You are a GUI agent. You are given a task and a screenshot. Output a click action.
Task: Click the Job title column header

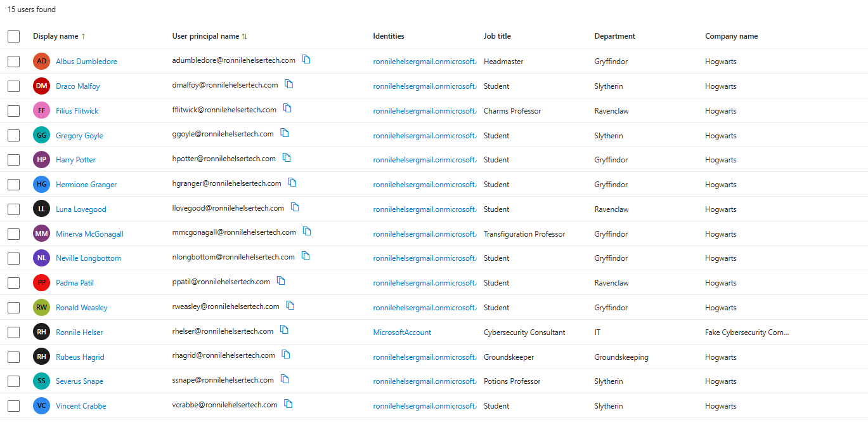pos(497,36)
